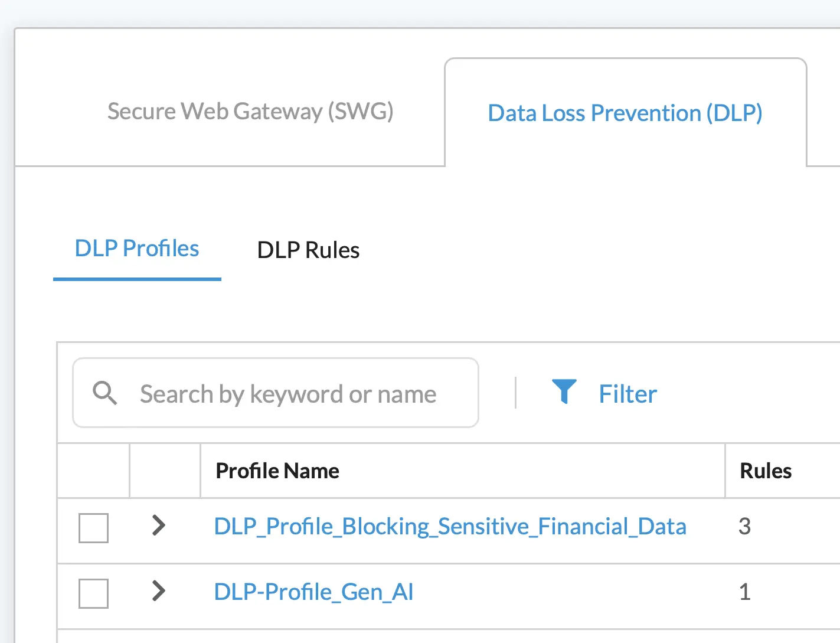This screenshot has width=840, height=643.
Task: Switch to Secure Web Gateway (SWG) tab
Action: click(x=250, y=112)
